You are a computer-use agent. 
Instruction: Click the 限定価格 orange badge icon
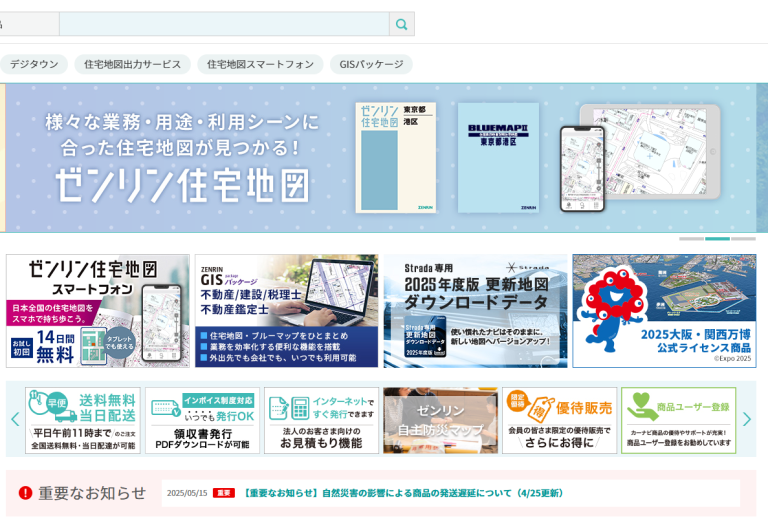point(518,401)
